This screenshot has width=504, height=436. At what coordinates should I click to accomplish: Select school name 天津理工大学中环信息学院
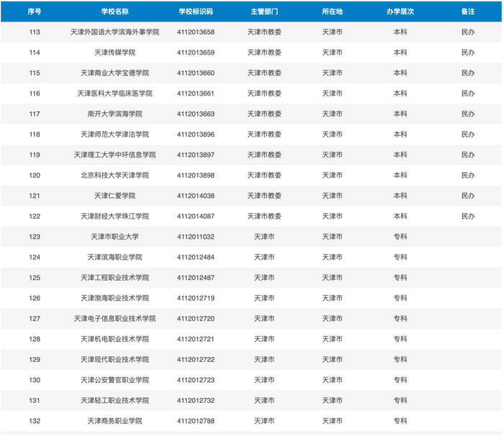click(114, 155)
